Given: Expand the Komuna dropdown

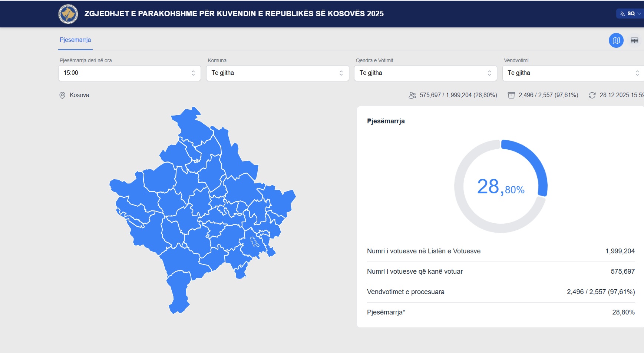Looking at the screenshot, I should (x=277, y=73).
